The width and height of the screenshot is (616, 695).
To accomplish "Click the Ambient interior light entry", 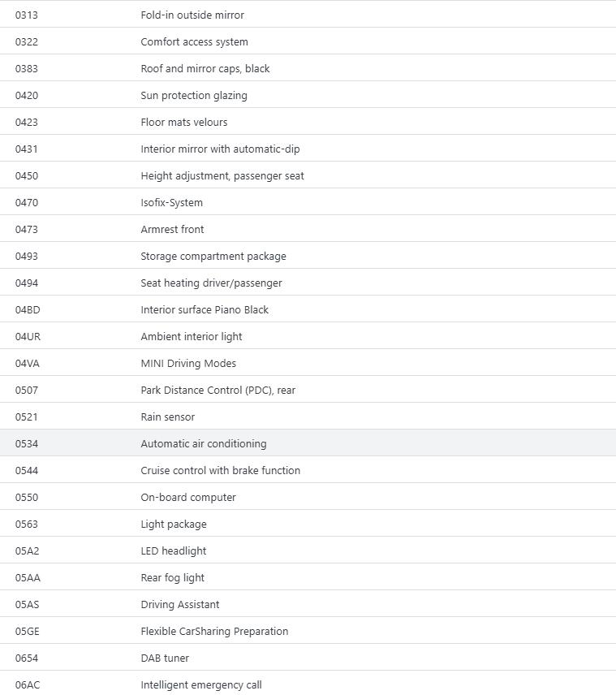I will [x=192, y=336].
